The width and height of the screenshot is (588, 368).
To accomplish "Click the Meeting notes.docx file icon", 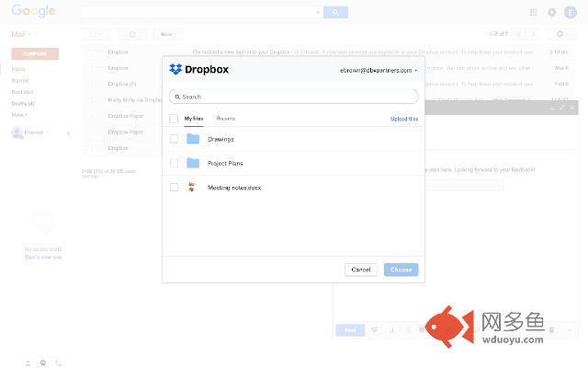I will coord(192,187).
